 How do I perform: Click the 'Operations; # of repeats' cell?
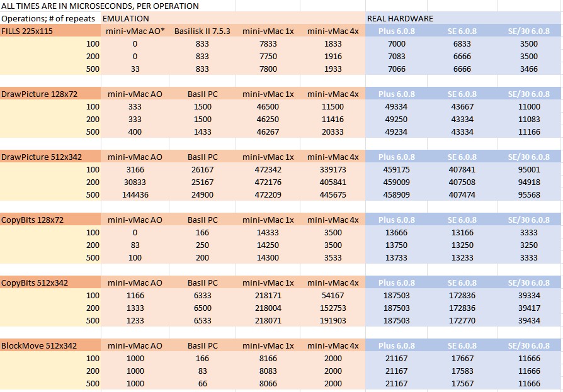click(x=48, y=18)
